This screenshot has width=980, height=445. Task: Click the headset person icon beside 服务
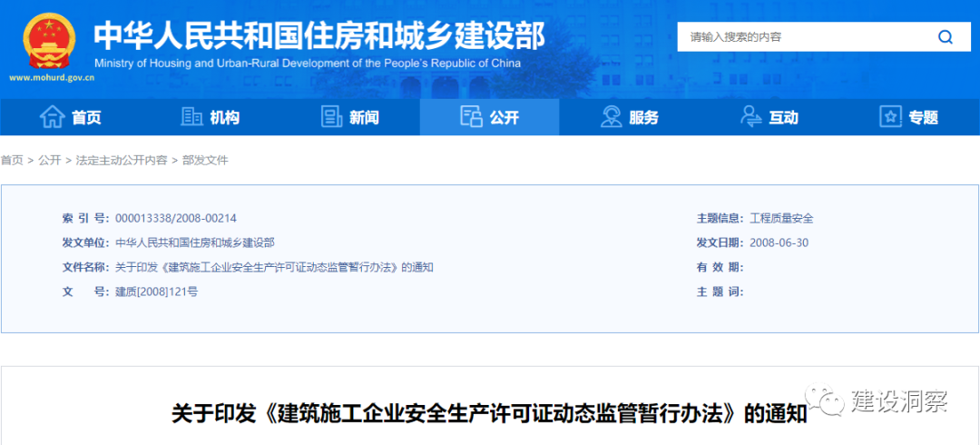coord(611,116)
